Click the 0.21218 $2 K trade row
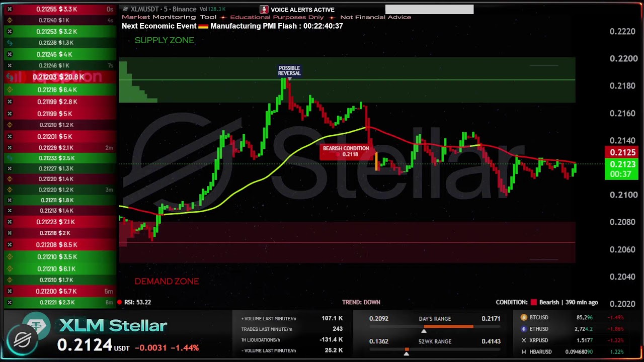 pos(60,233)
